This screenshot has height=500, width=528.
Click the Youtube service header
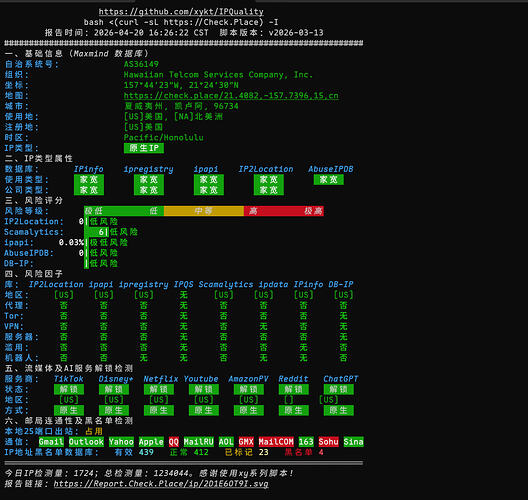click(201, 378)
